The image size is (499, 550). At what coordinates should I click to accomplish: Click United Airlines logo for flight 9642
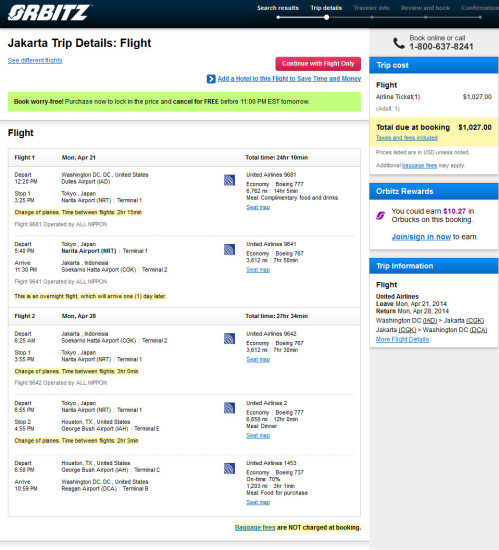click(x=229, y=339)
